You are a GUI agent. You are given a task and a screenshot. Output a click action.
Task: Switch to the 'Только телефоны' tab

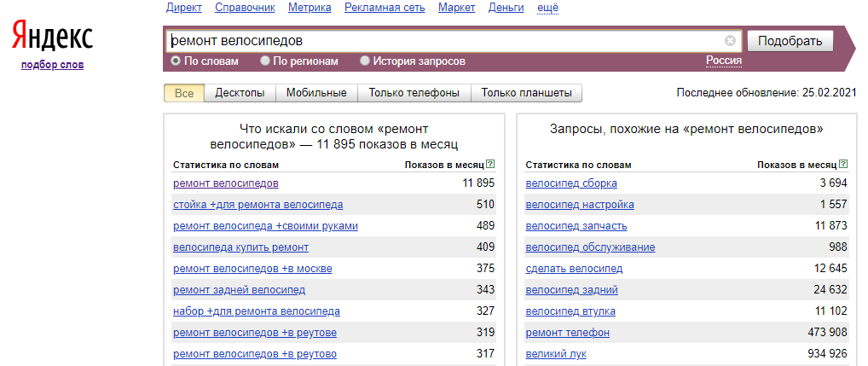click(414, 93)
